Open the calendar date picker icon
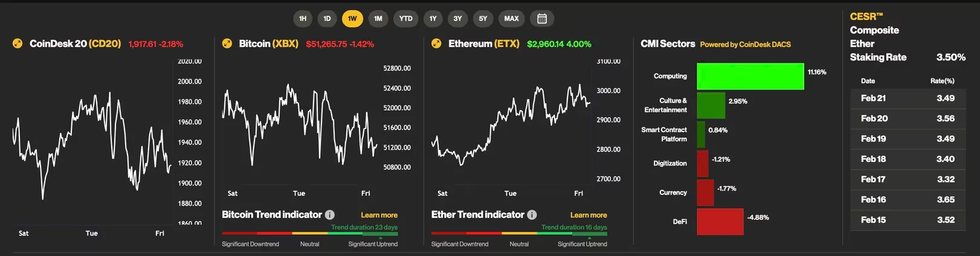980x256 pixels. pyautogui.click(x=542, y=19)
